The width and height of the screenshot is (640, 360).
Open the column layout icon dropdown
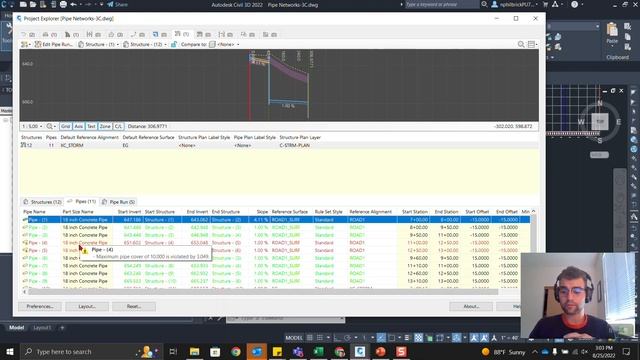532,44
